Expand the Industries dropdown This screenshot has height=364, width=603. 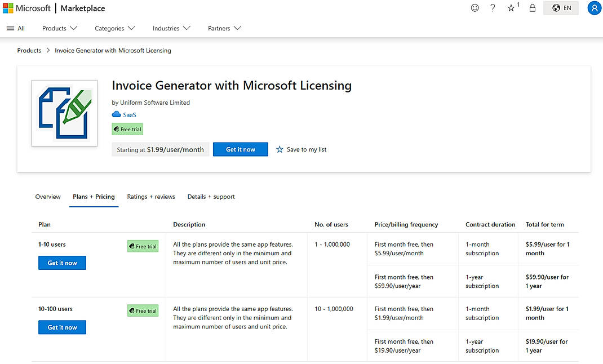tap(171, 28)
